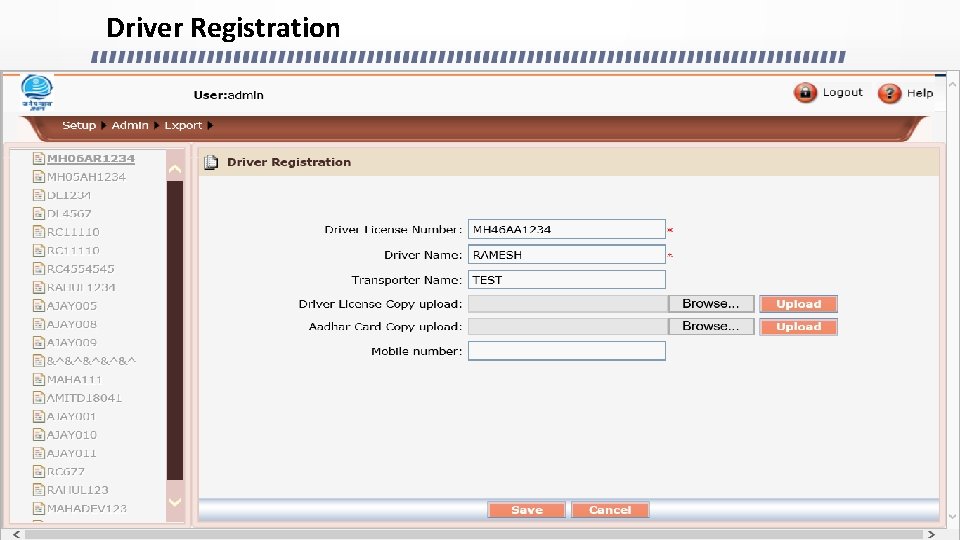Select AJAY009 in the driver list

(72, 342)
